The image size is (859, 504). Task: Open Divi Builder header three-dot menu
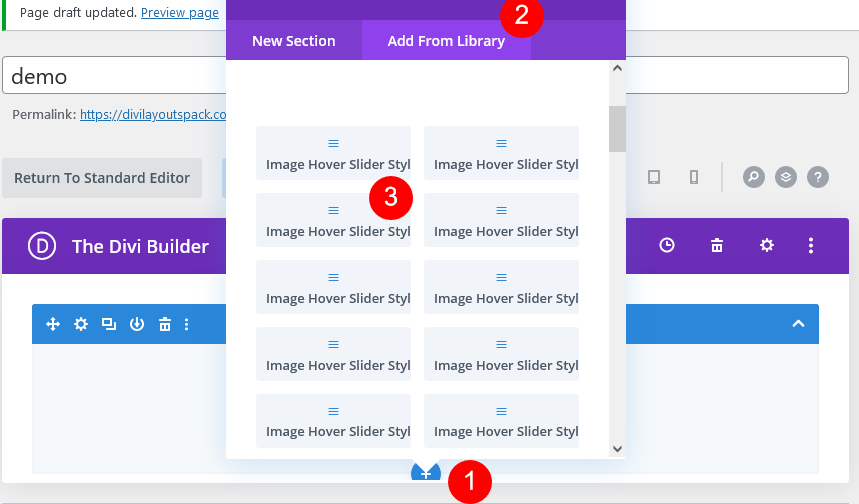click(x=811, y=245)
